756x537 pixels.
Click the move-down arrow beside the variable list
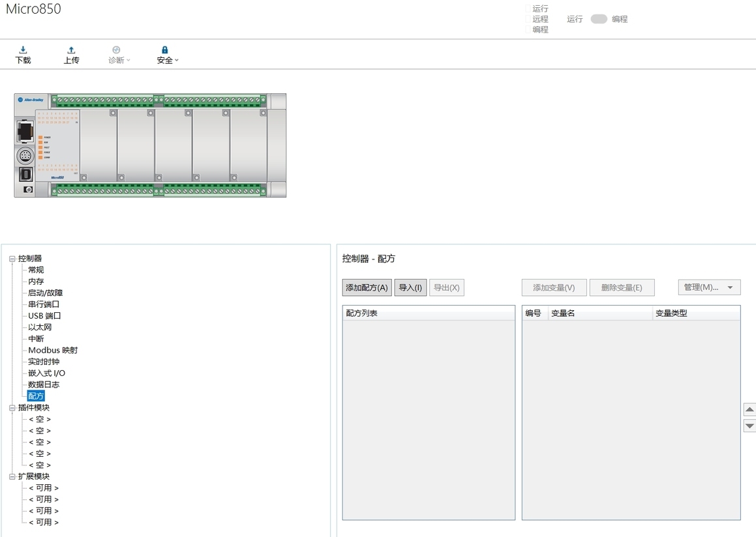coord(749,426)
